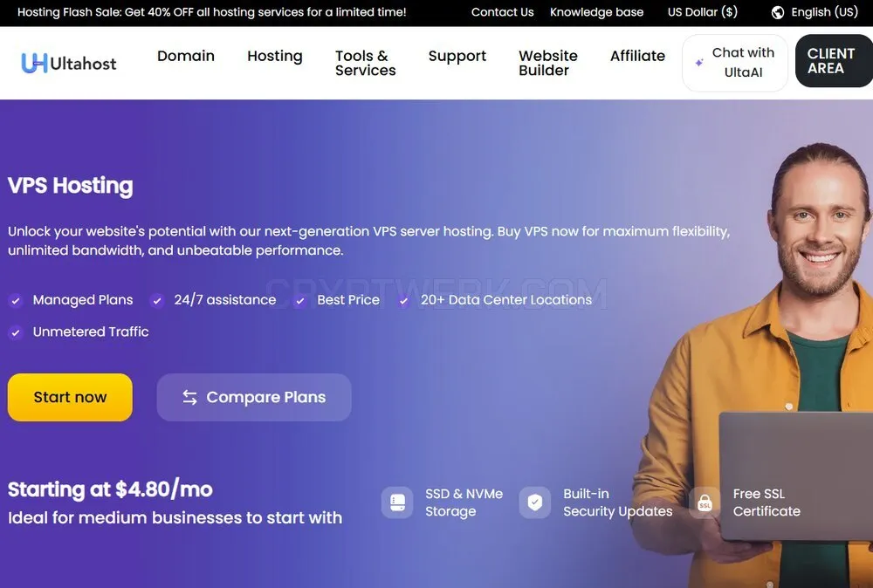873x588 pixels.
Task: Click the VPS Hosting heading
Action: click(71, 186)
